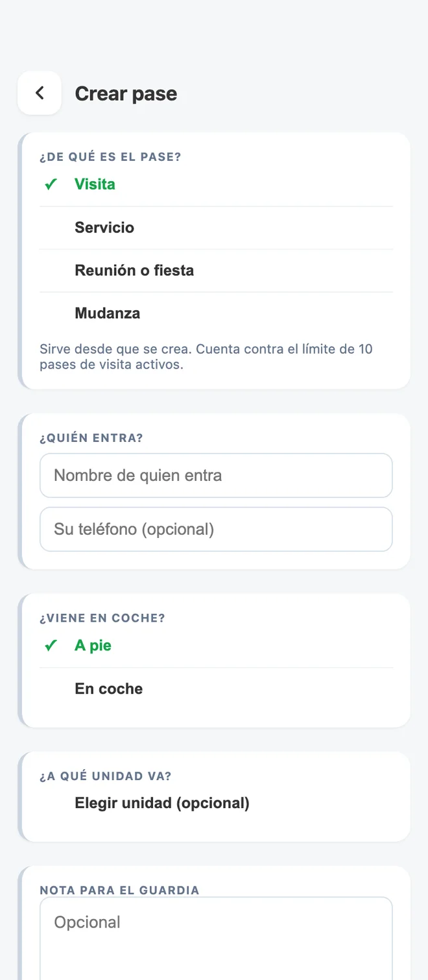Click the Crear pase page title

coord(126,93)
